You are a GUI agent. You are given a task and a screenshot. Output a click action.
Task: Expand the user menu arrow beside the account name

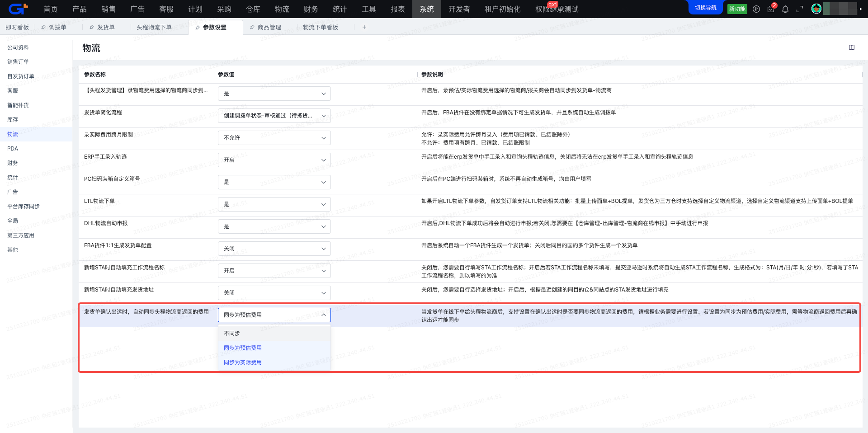tap(861, 9)
